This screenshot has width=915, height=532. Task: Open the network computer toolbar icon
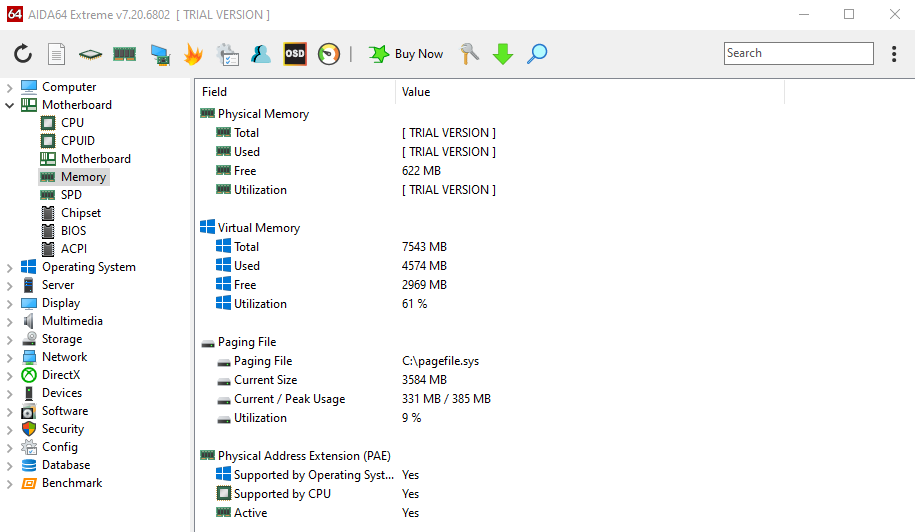coord(160,54)
